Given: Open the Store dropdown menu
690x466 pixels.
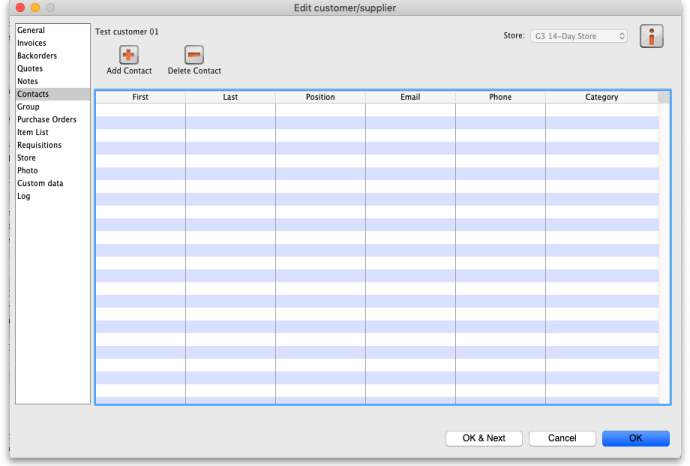Looking at the screenshot, I should coord(579,36).
